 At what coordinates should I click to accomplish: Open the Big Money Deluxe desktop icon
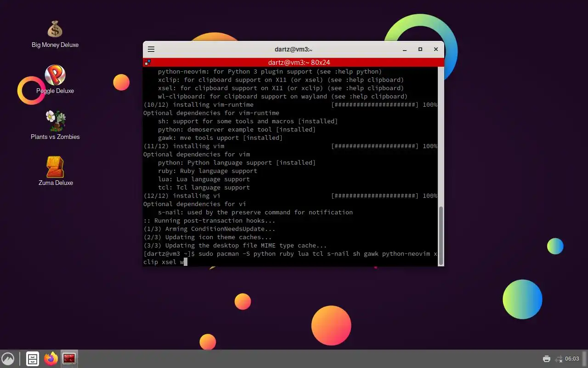[55, 34]
